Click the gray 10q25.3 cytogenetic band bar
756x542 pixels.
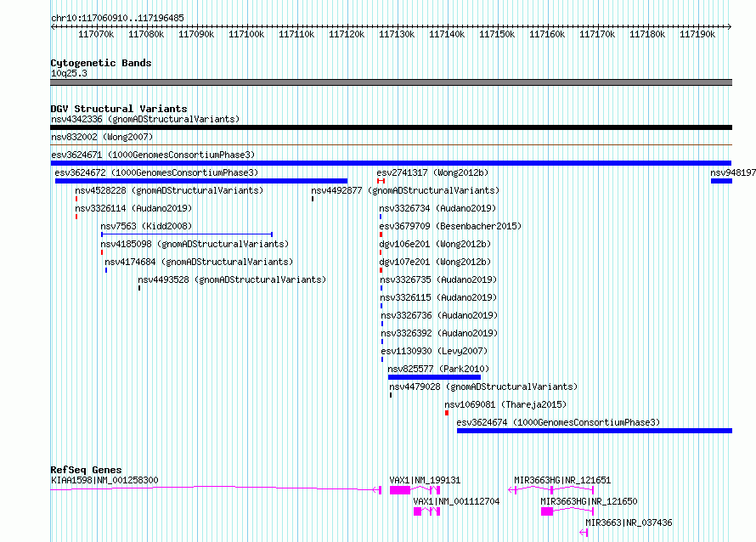(391, 82)
